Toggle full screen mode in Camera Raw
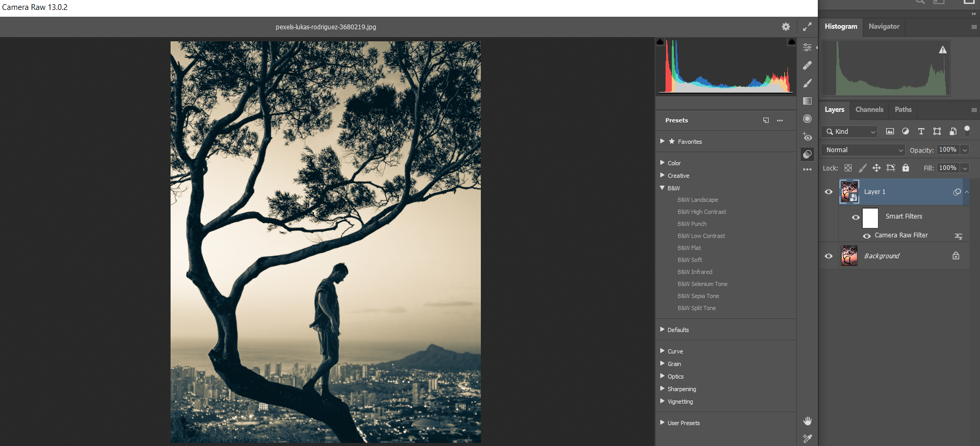This screenshot has height=446, width=980. pyautogui.click(x=807, y=27)
